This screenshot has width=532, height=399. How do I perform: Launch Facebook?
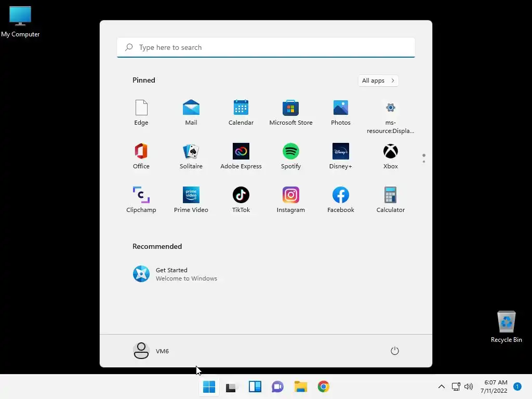(x=341, y=200)
